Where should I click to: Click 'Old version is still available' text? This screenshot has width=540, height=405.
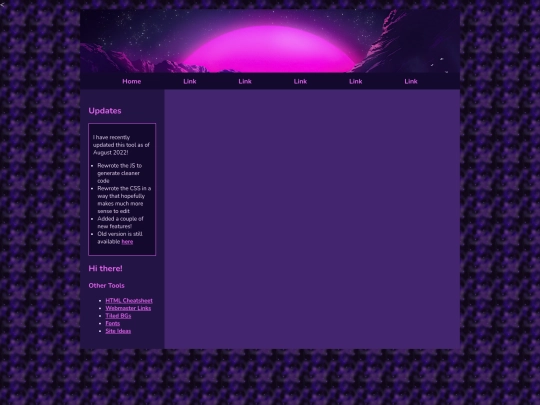point(120,238)
